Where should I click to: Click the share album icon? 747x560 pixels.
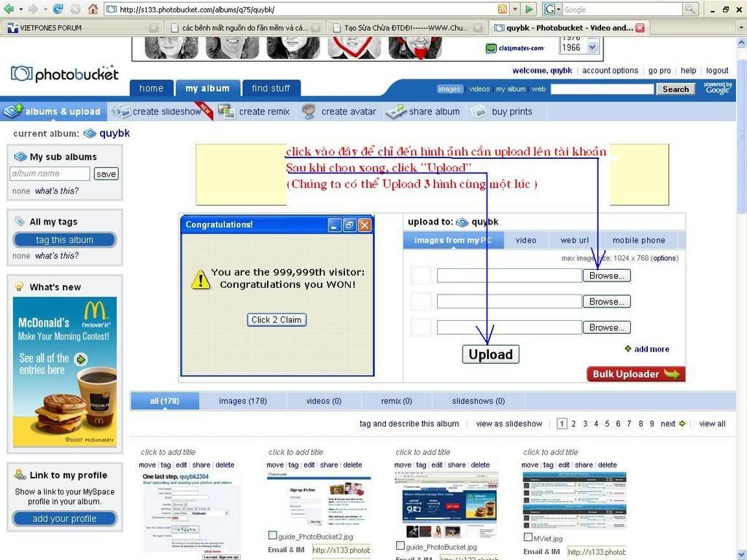395,112
